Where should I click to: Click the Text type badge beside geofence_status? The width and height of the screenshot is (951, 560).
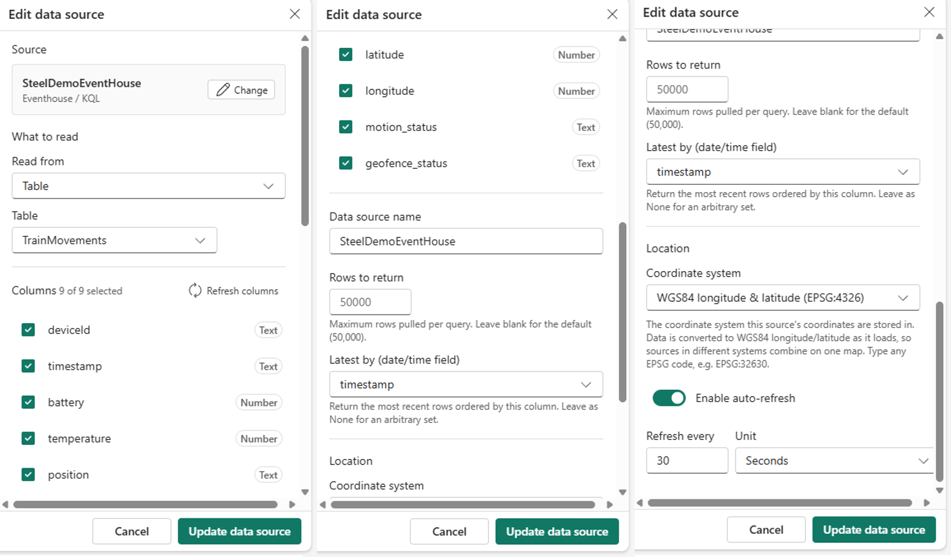(586, 163)
